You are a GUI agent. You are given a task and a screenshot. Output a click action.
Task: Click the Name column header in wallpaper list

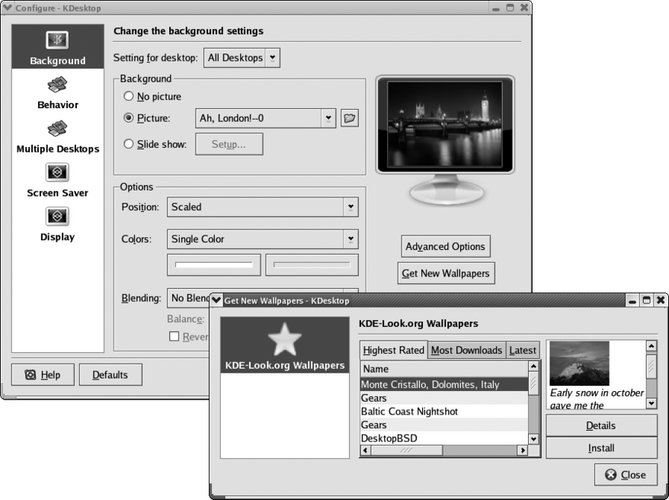[445, 369]
